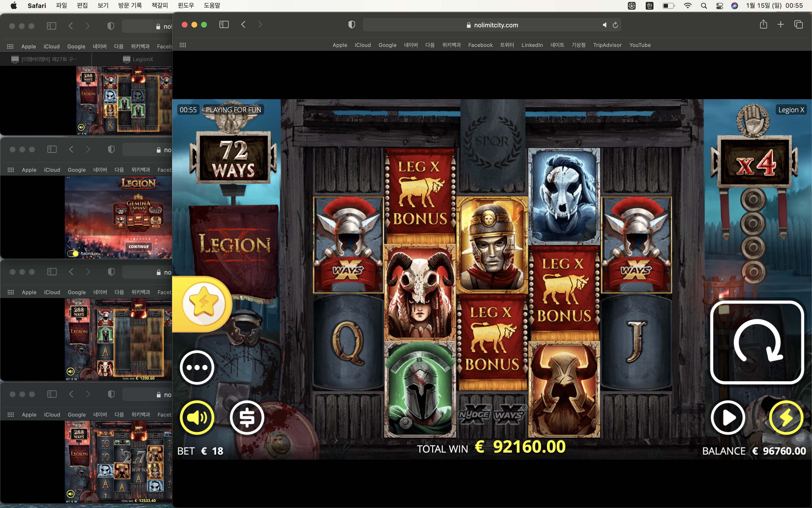Open favorites grid in the front window

[183, 45]
